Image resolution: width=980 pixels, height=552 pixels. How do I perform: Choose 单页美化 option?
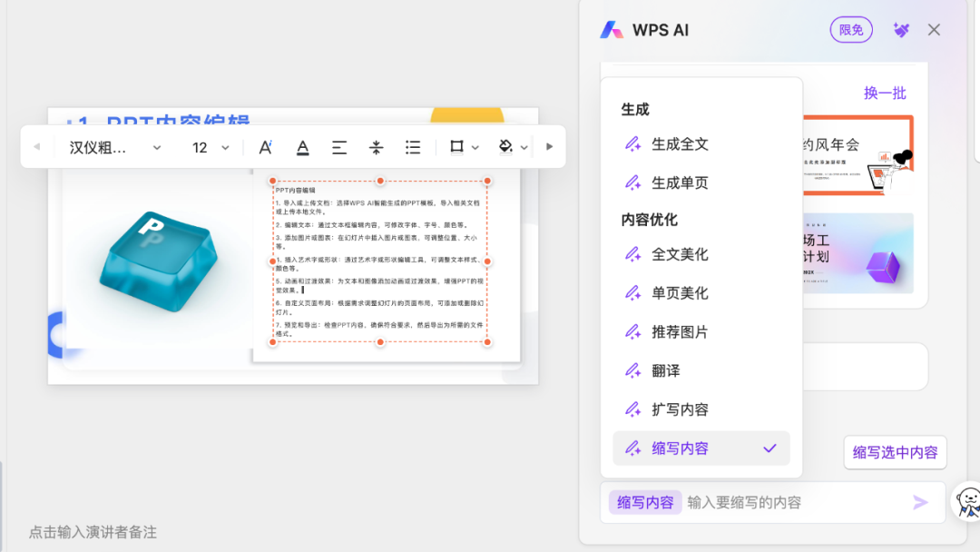point(701,293)
